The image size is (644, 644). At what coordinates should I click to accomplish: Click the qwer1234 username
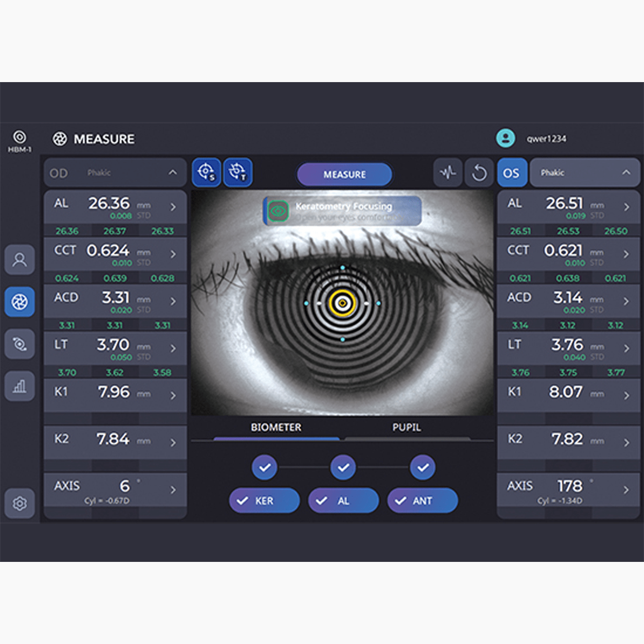click(x=546, y=139)
